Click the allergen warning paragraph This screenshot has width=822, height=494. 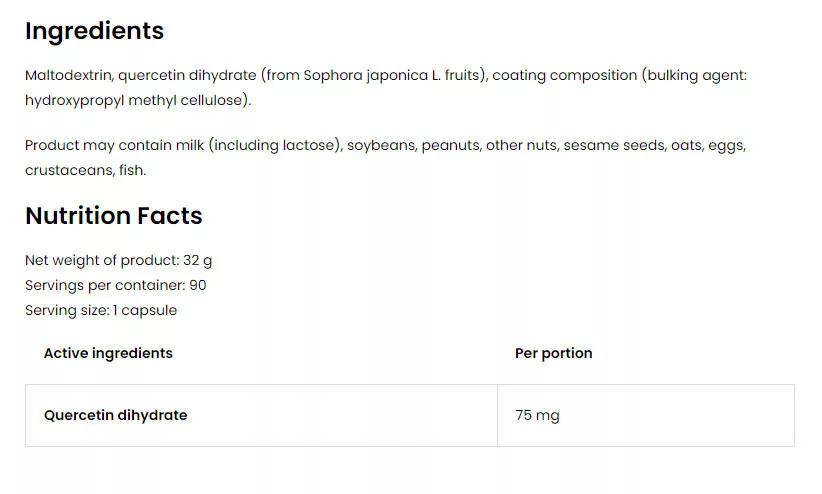pyautogui.click(x=385, y=157)
